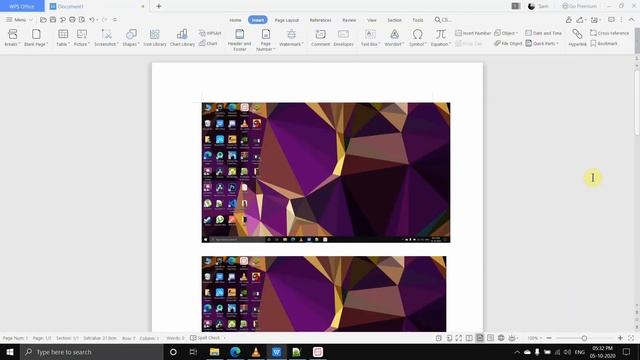Viewport: 640px width, 360px height.
Task: Insert Date and Time
Action: click(x=543, y=33)
